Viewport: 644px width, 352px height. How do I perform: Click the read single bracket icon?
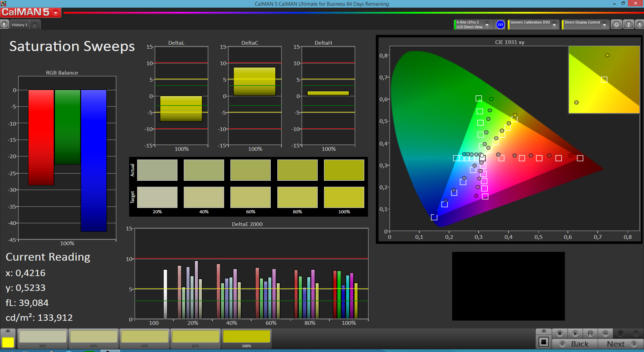coord(590,334)
